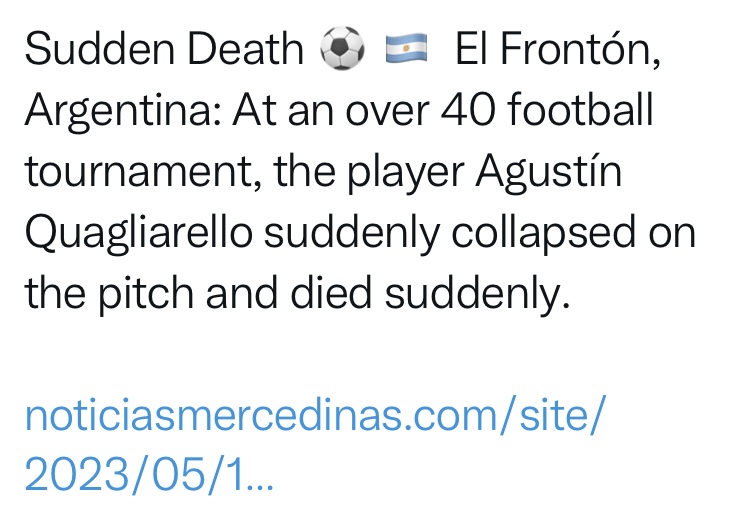Click the word "Argentina:" in the tweet
The image size is (750, 524).
point(121,111)
